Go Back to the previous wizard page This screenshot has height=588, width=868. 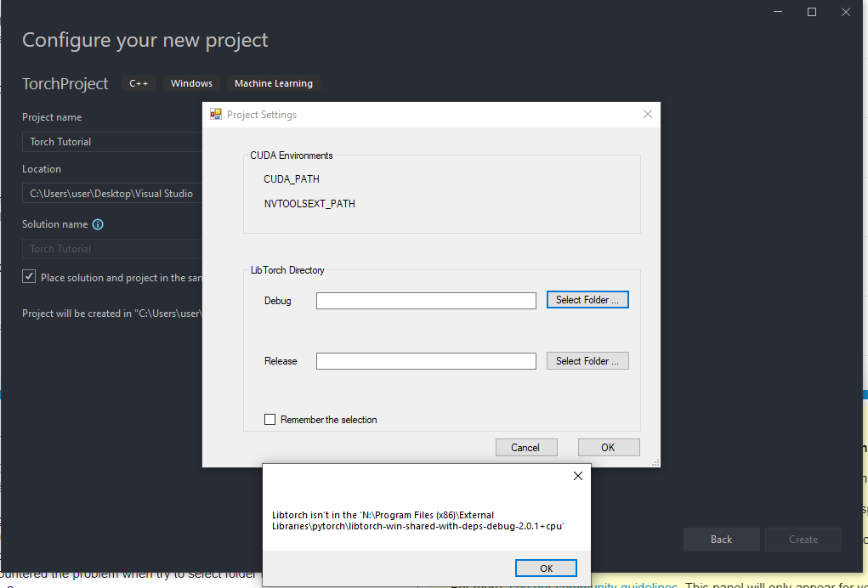click(x=721, y=540)
